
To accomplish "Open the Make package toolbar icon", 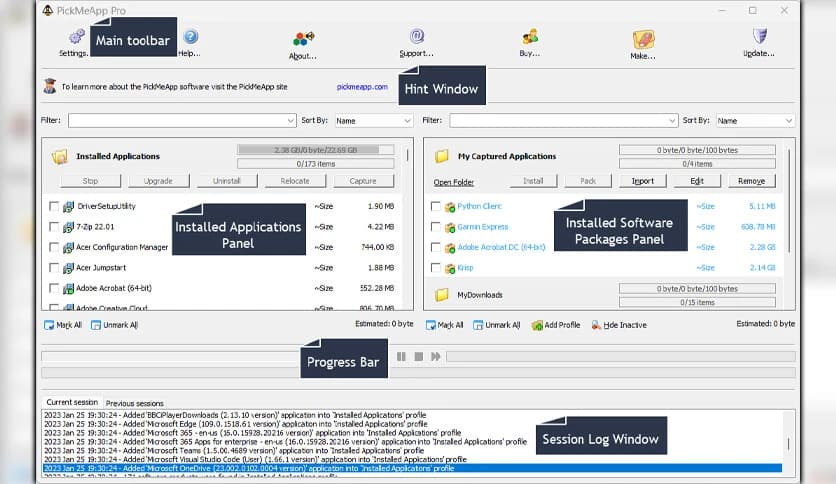I will [x=643, y=40].
